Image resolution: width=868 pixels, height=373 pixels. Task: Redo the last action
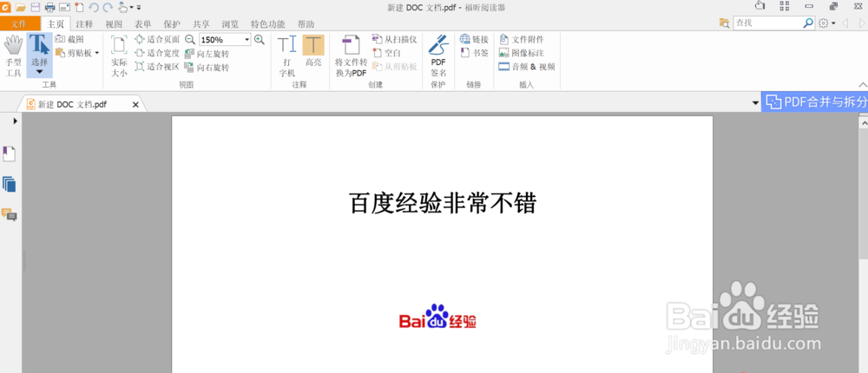108,7
